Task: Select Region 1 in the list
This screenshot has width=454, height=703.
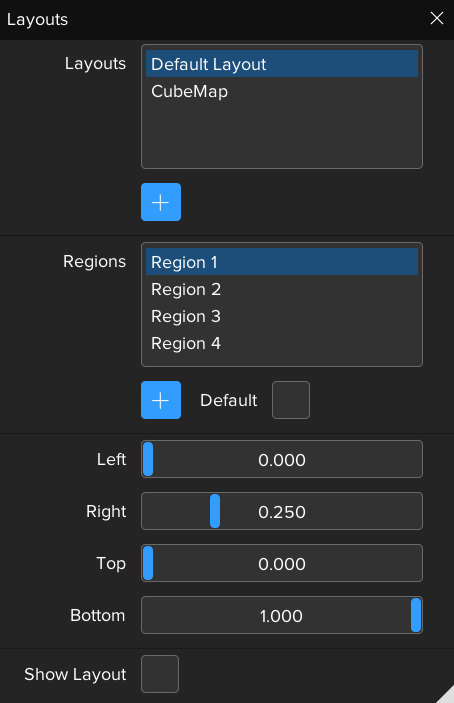Action: (282, 262)
